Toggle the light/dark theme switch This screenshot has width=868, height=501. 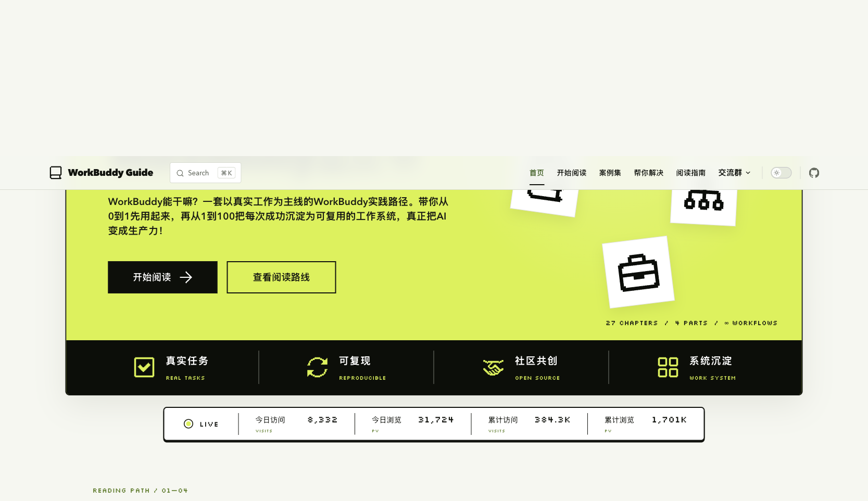pyautogui.click(x=781, y=173)
